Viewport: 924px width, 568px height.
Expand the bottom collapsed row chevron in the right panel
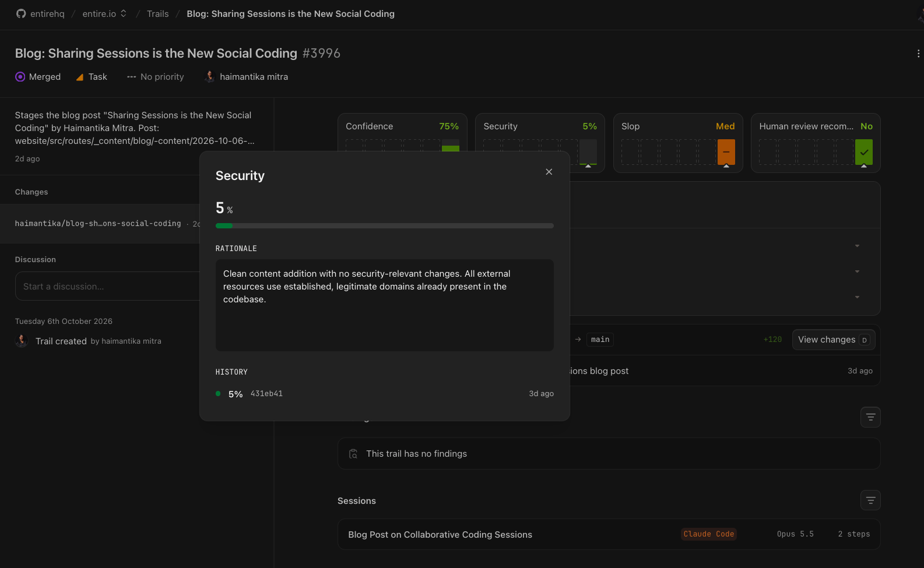click(857, 297)
